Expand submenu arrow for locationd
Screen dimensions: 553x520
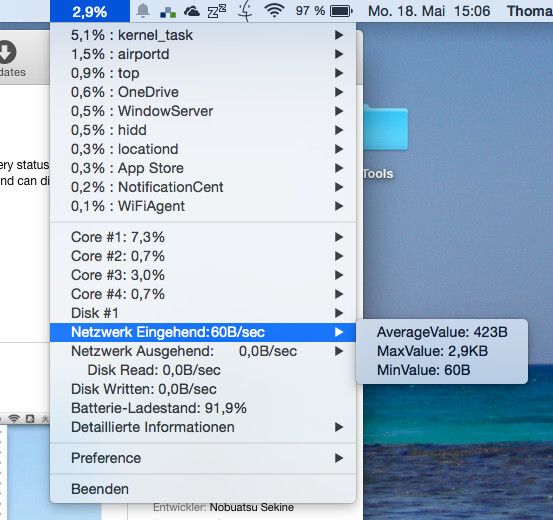339,149
